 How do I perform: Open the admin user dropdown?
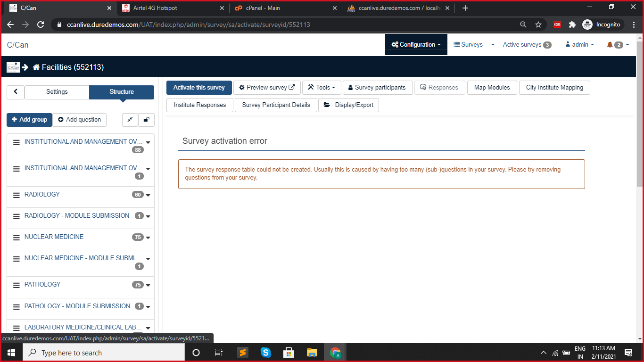580,45
